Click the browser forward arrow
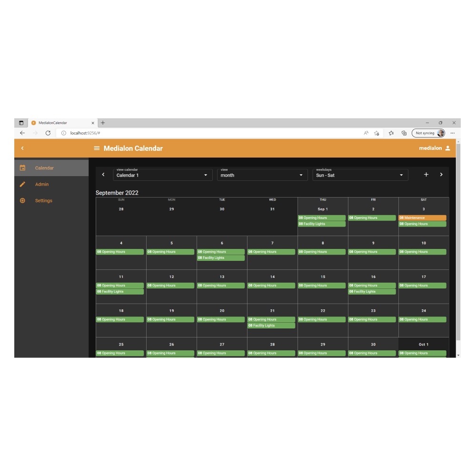 point(35,133)
